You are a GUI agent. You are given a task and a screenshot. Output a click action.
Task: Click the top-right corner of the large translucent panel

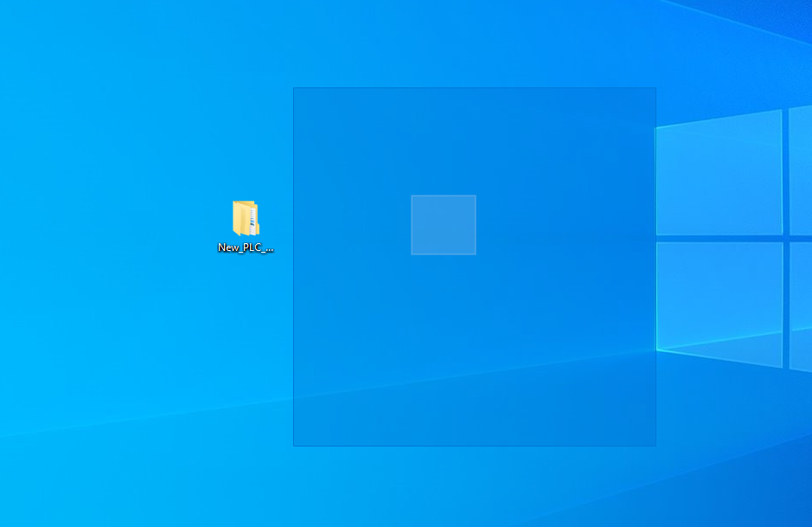(655, 88)
